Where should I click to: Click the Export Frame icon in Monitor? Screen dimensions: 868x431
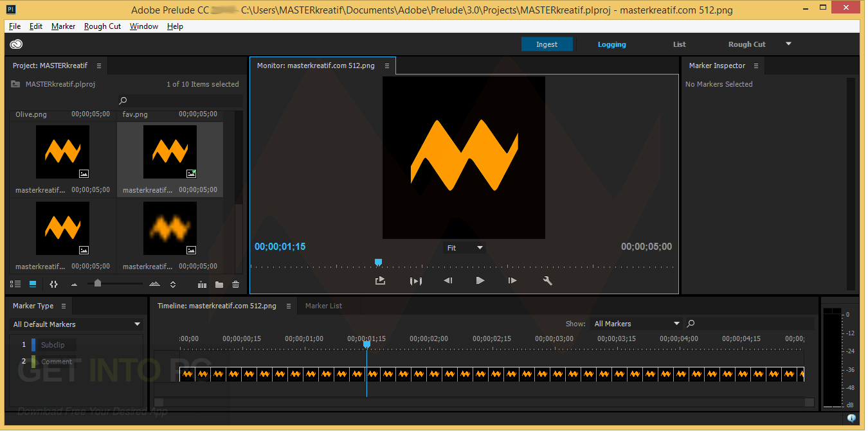click(x=380, y=281)
